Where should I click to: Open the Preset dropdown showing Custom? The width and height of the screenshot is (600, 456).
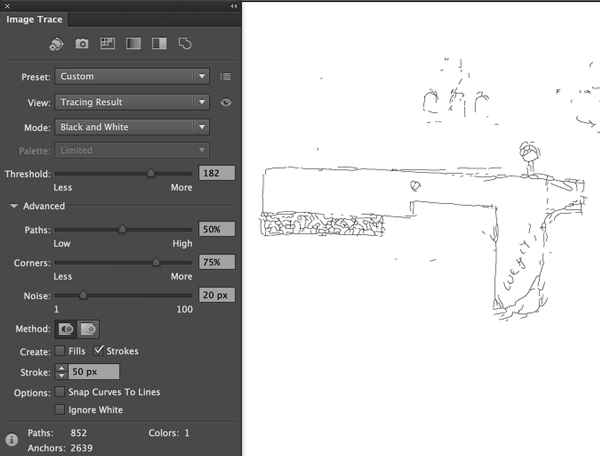click(132, 77)
